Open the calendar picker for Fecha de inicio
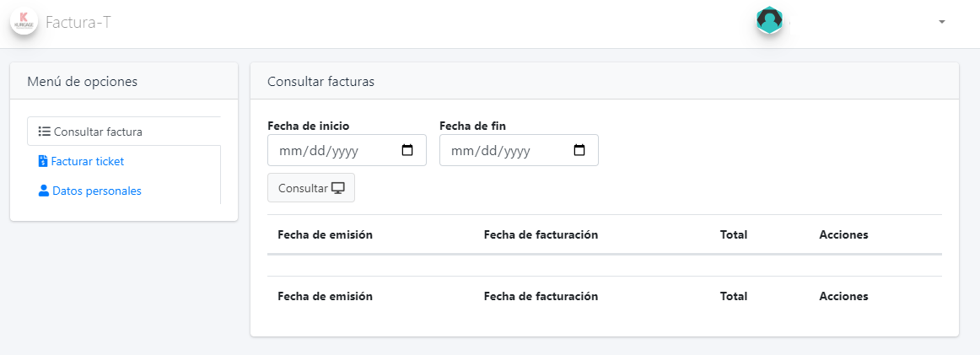The height and width of the screenshot is (355, 980). point(407,151)
